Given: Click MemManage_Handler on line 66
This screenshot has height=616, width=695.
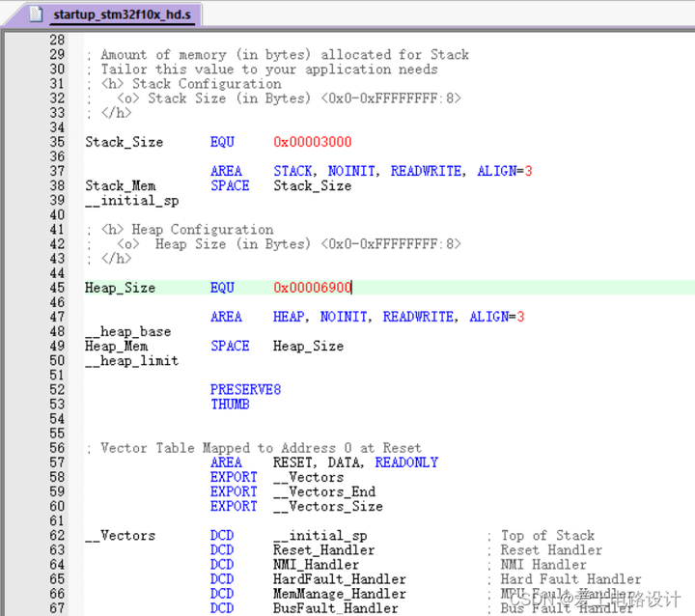Looking at the screenshot, I should tap(340, 594).
